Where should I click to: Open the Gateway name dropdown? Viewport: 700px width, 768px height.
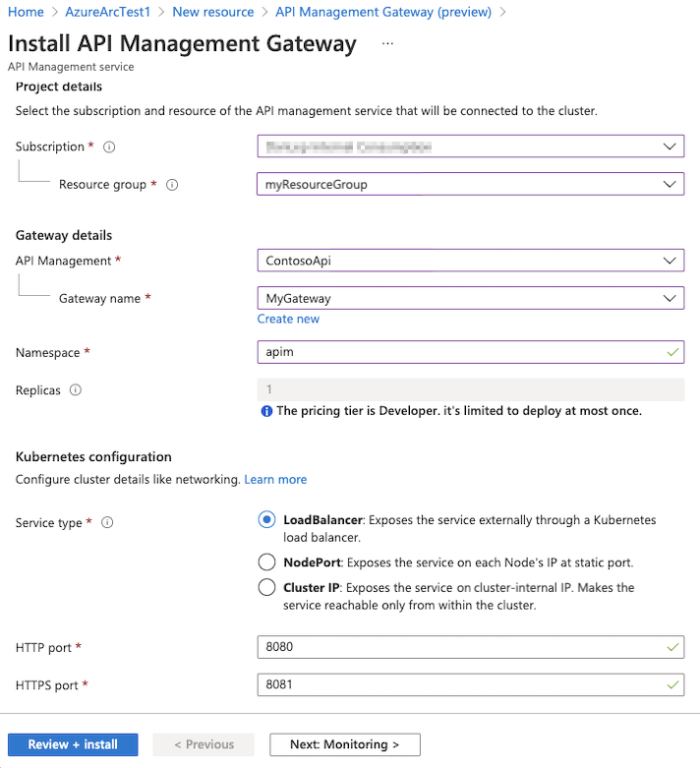470,298
